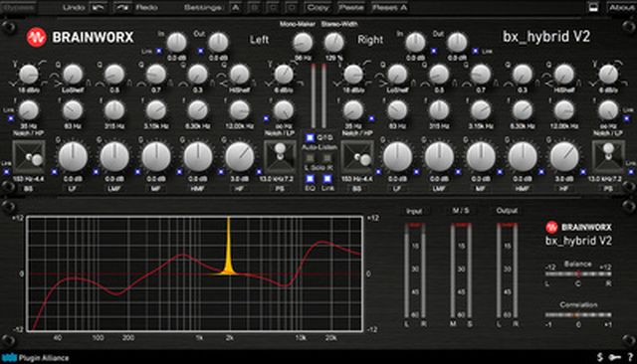Click the Right channel Out gain knob
This screenshot has width=637, height=364.
[x=457, y=42]
